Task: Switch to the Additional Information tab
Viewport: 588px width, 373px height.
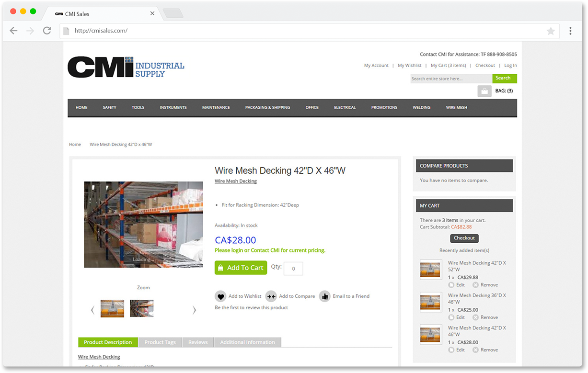Action: point(247,342)
